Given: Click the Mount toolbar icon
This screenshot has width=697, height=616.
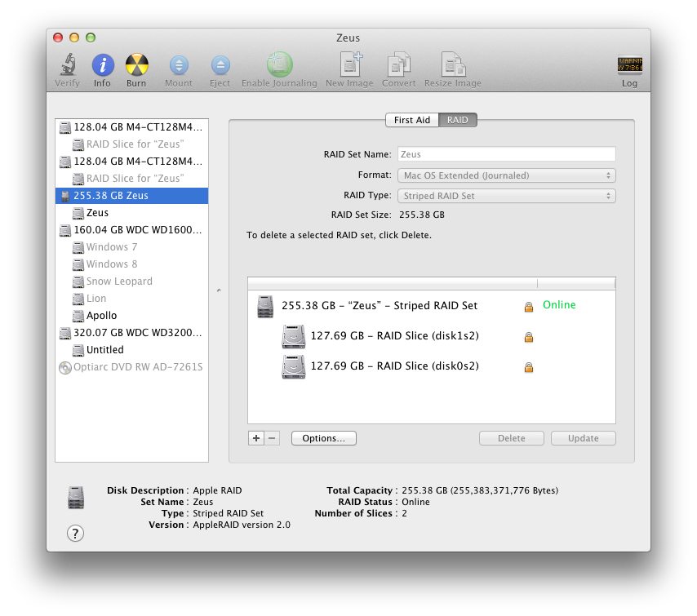Looking at the screenshot, I should click(179, 65).
